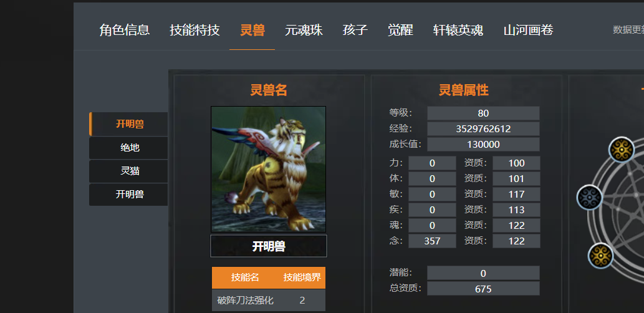Open the 角色信息 tab
The width and height of the screenshot is (644, 313).
tap(125, 30)
